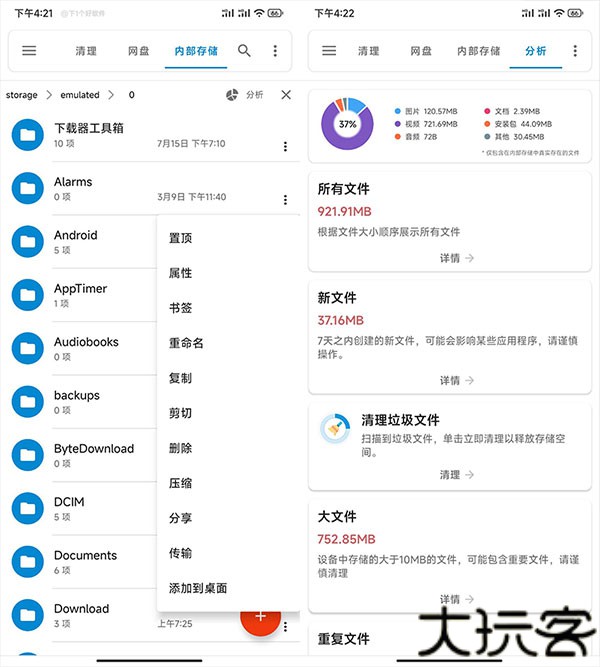Open 详情 for the 所有文件 card
The width and height of the screenshot is (600, 667).
click(457, 258)
